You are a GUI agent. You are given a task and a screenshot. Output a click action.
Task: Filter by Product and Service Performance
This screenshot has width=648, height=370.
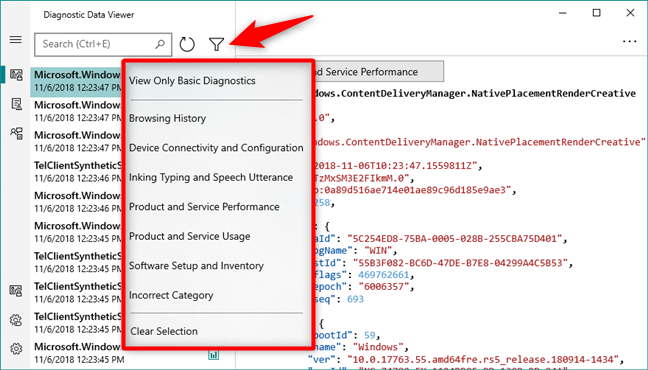[204, 207]
